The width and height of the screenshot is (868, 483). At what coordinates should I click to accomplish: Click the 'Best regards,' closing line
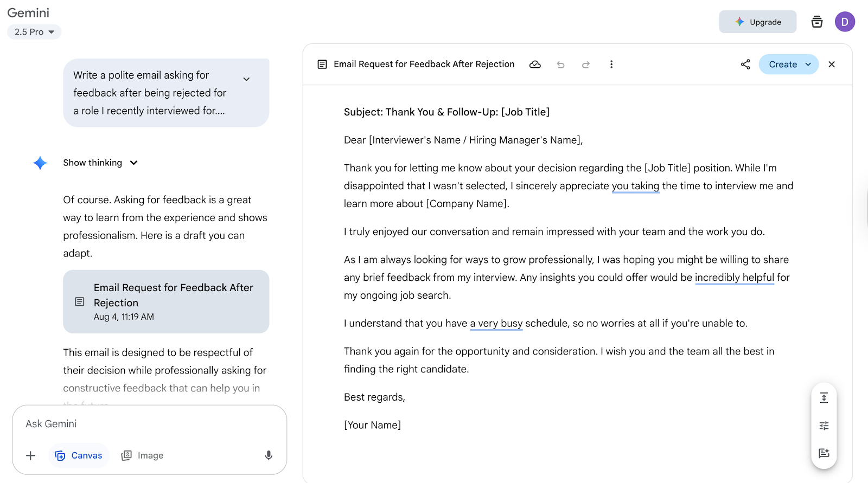click(374, 397)
